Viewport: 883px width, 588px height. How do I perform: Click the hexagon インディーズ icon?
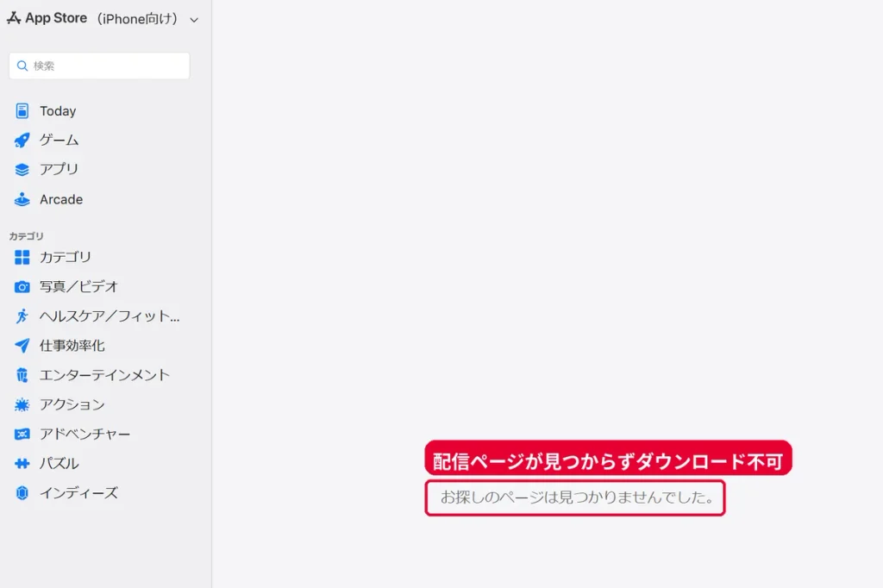22,493
